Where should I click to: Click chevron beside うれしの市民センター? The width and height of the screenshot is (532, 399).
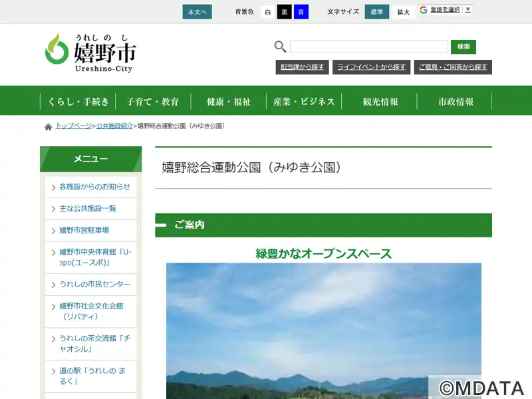pos(53,285)
